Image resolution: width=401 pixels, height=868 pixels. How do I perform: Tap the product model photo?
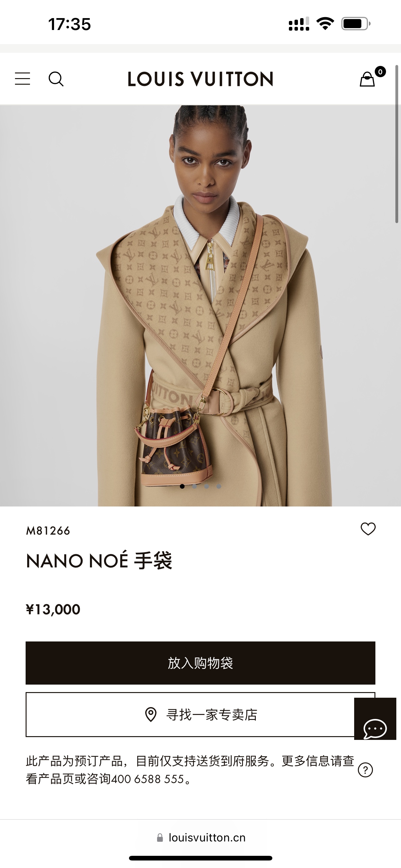click(200, 306)
